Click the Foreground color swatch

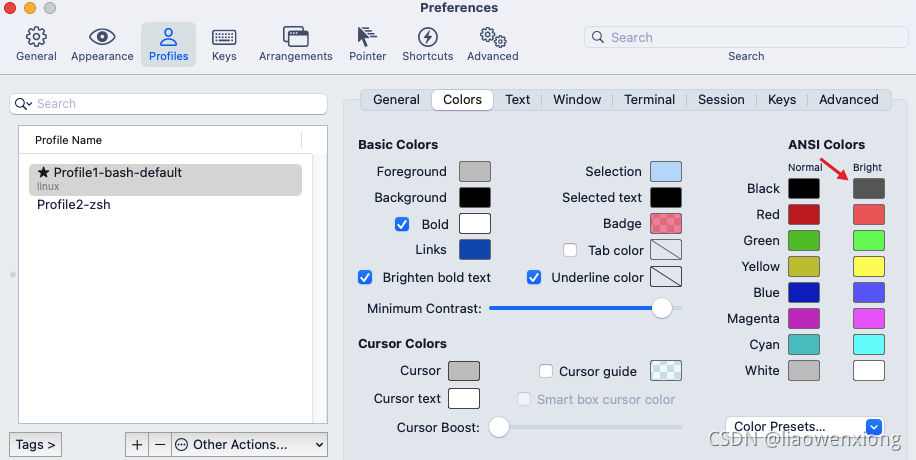[475, 172]
